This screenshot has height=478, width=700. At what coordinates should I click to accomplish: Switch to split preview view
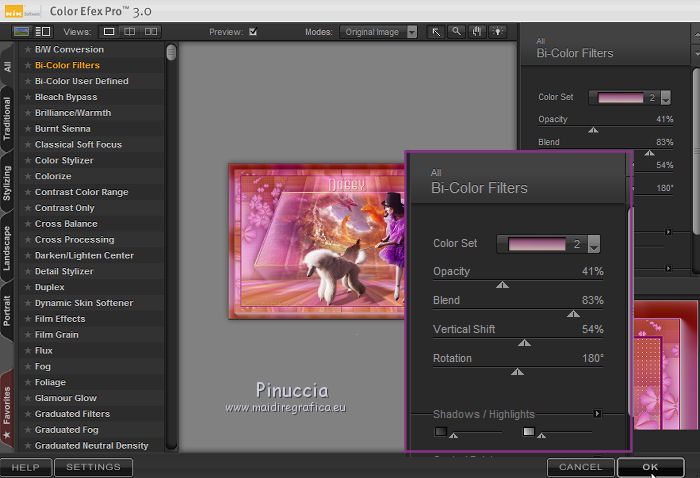128,32
